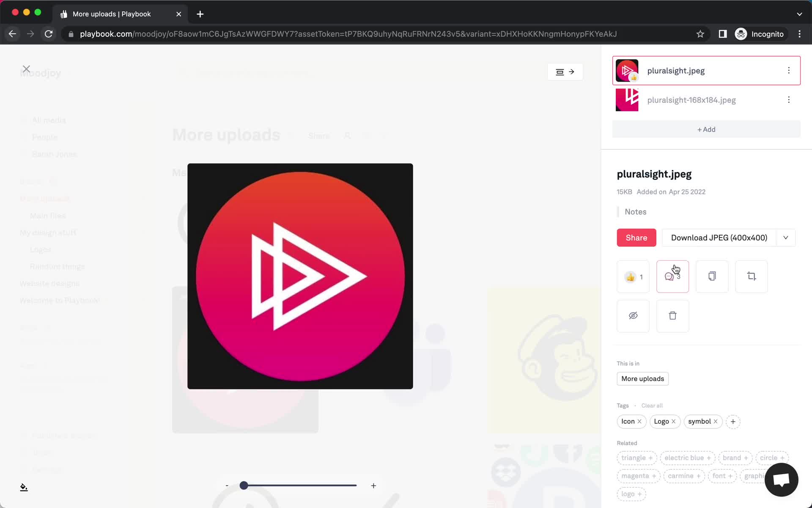Remove the Icon tag from asset
The height and width of the screenshot is (508, 812).
click(639, 421)
